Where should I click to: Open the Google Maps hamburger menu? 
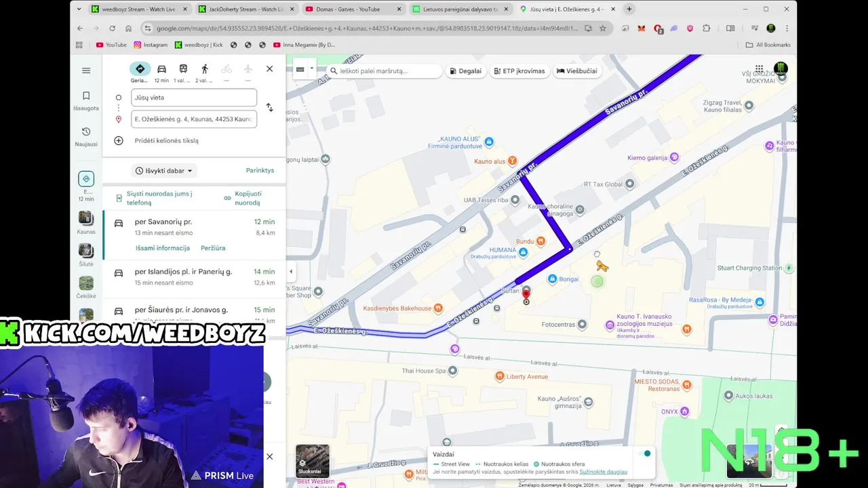point(86,70)
